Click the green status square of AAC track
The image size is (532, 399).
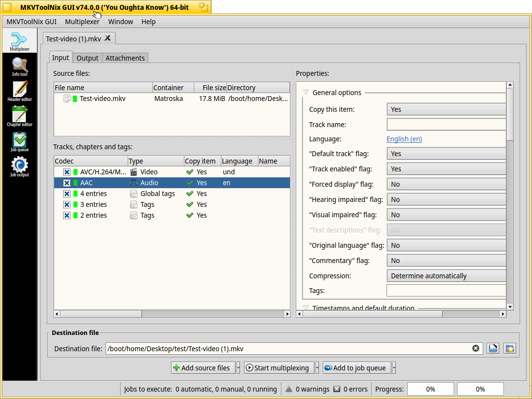(x=75, y=183)
